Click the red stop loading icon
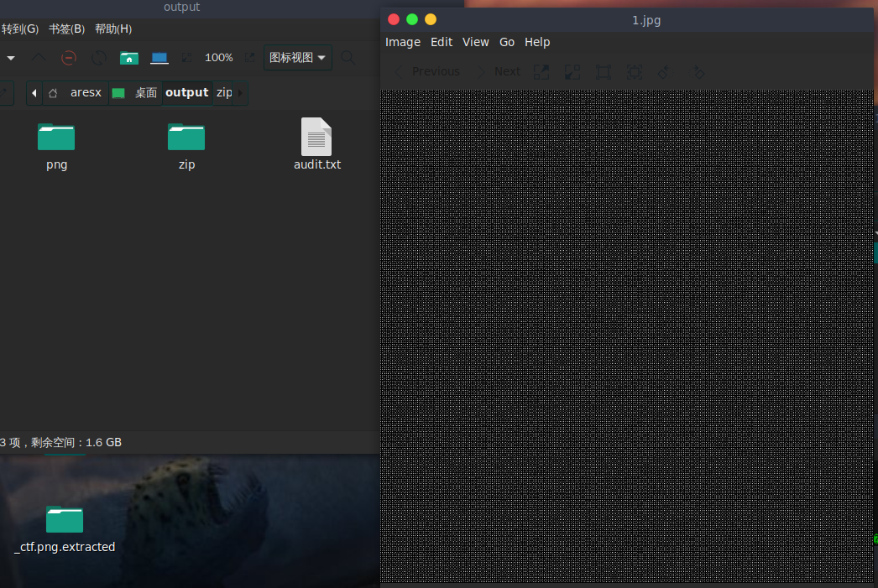This screenshot has height=588, width=878. click(x=69, y=58)
